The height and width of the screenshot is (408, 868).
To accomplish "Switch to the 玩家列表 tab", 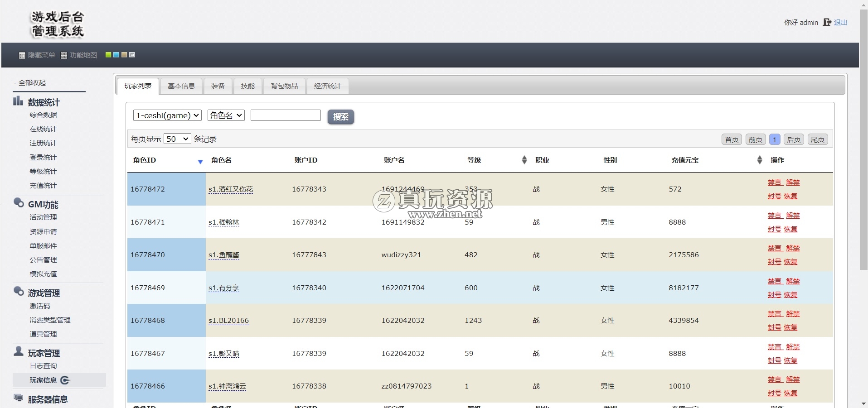I will tap(138, 86).
